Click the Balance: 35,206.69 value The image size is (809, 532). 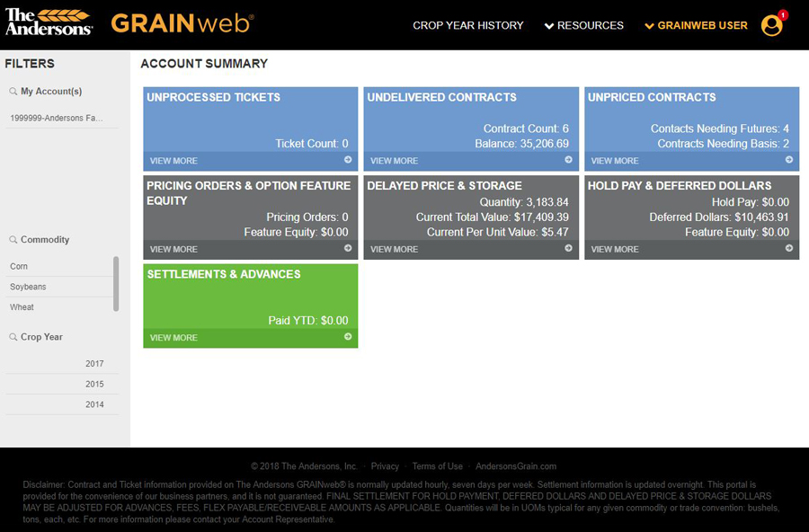pos(521,144)
